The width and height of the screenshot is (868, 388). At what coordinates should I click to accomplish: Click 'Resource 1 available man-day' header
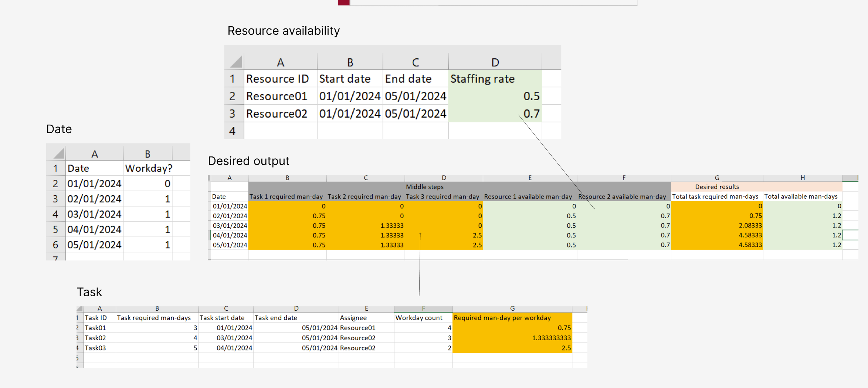point(530,196)
